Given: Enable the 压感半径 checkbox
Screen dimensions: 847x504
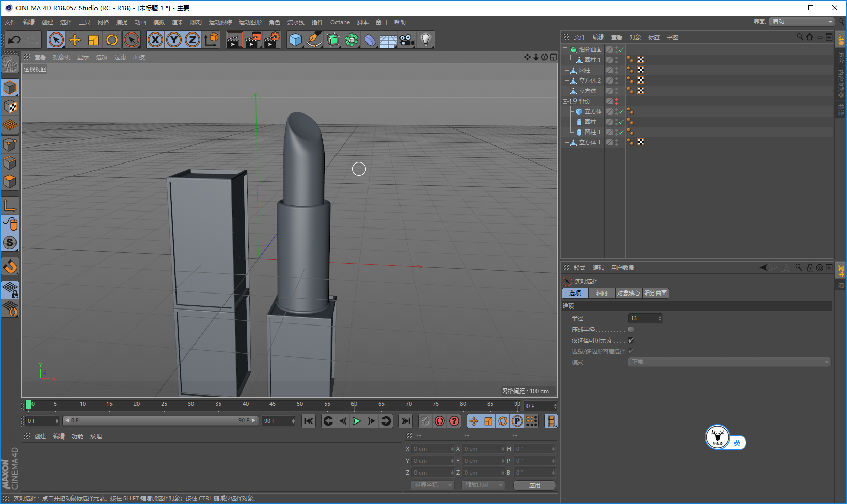Looking at the screenshot, I should (x=631, y=330).
